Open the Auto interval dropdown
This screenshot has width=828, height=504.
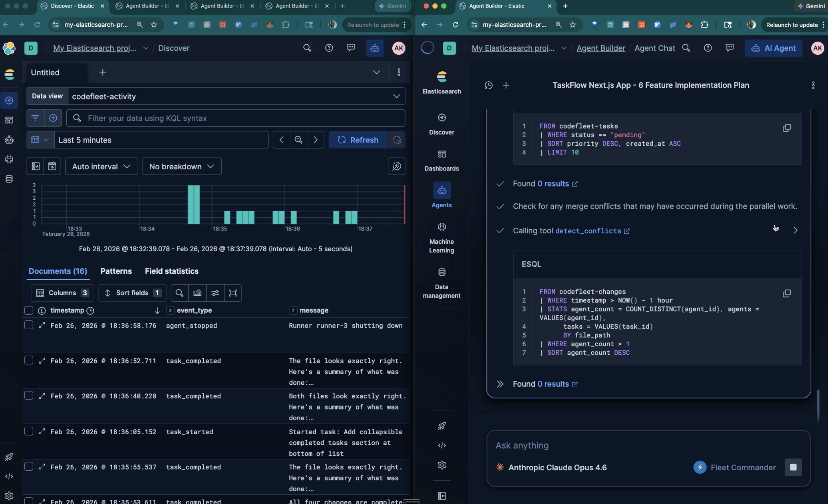101,166
